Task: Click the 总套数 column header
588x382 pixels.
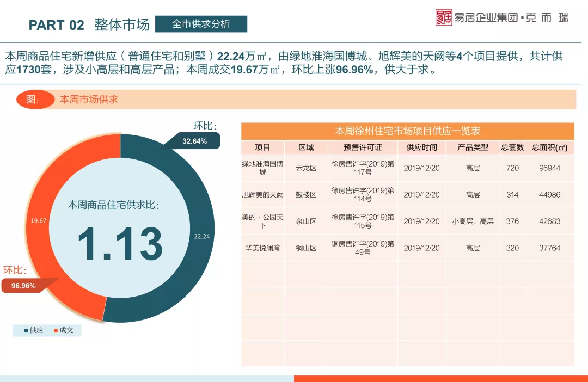Action: coord(512,147)
